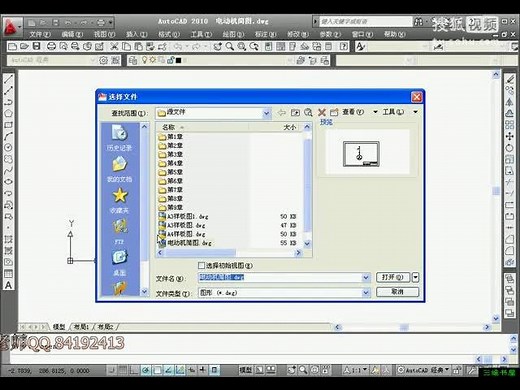Screen dimensions: 520x390
Task: Select the Multiline Text A tool
Action: 8,285
